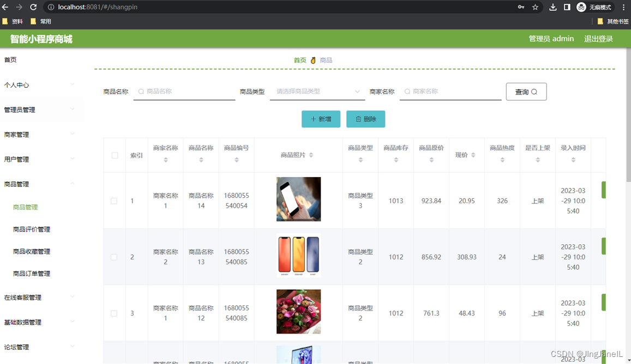Open the browser three-dot menu
The height and width of the screenshot is (364, 631).
(624, 7)
